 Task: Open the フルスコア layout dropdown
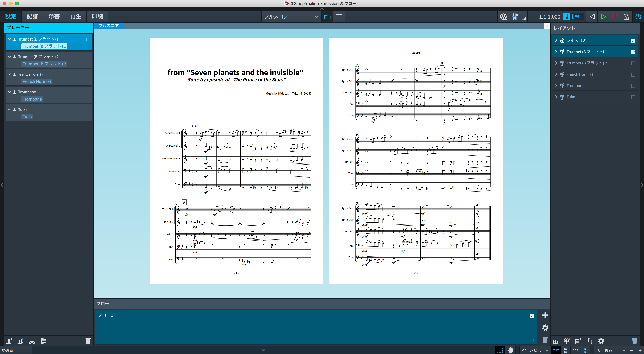[x=291, y=16]
